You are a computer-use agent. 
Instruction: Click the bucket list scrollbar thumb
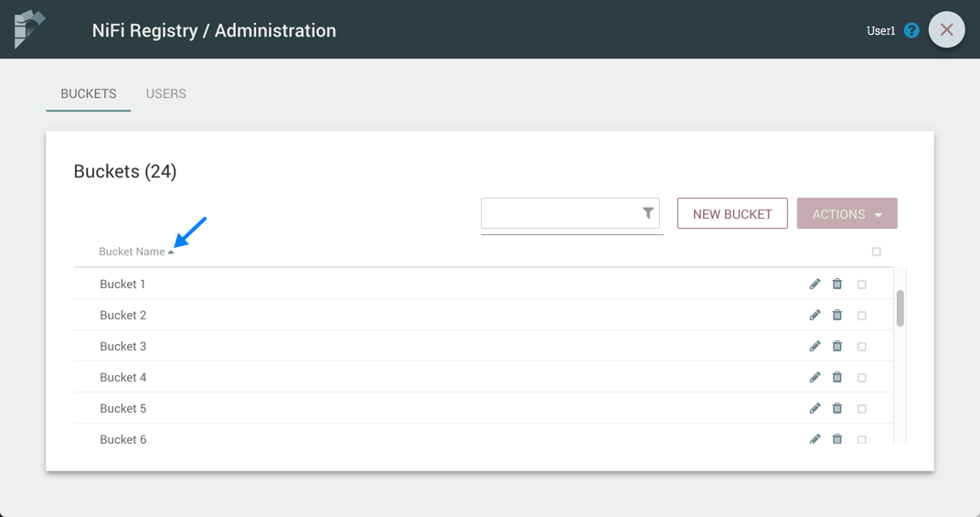(x=900, y=308)
